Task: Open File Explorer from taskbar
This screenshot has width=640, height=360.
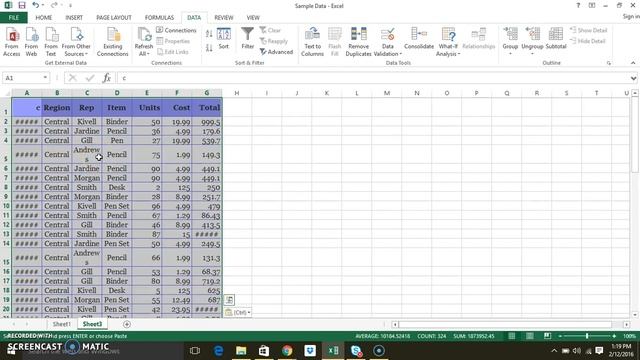Action: (x=241, y=350)
